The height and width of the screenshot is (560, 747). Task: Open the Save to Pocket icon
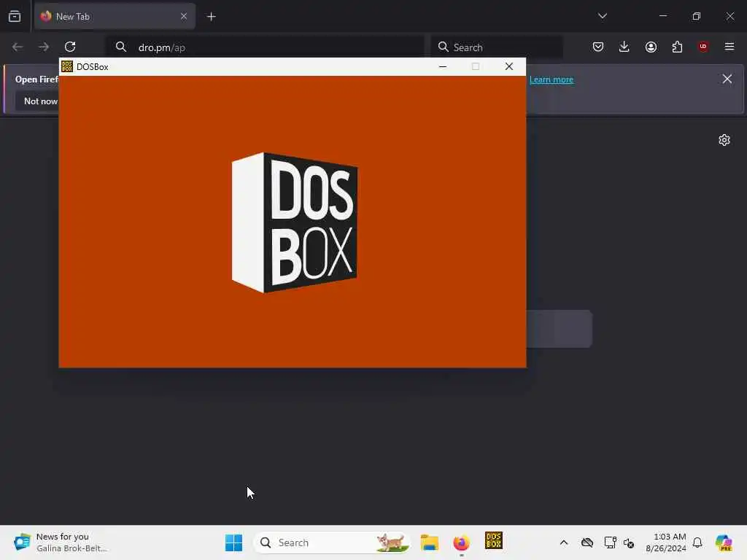pos(598,47)
